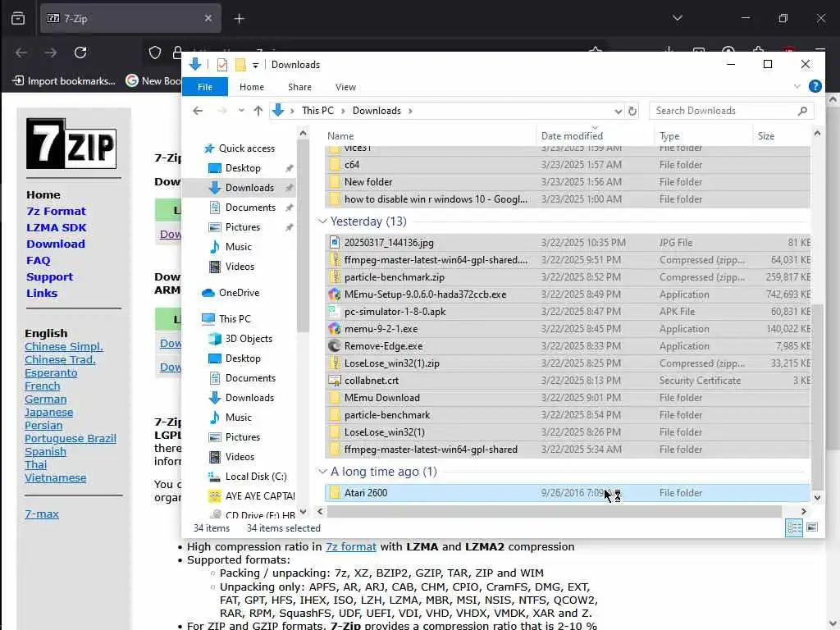Select collabnet.crt certificate icon

click(335, 381)
